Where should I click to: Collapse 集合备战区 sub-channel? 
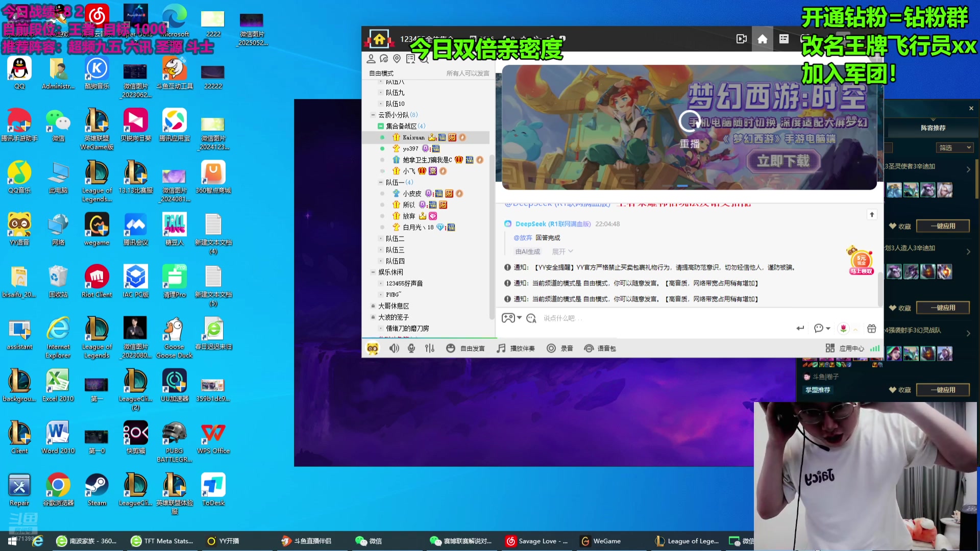[380, 126]
